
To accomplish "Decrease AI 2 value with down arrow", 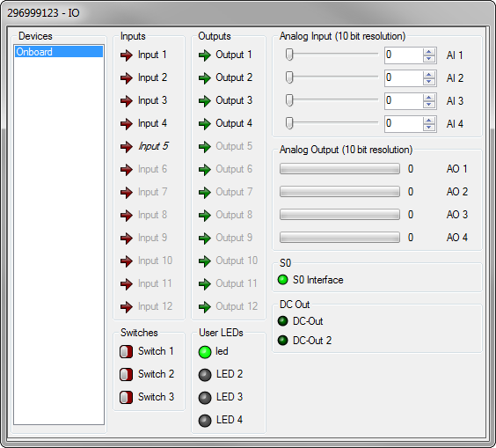I will point(429,82).
